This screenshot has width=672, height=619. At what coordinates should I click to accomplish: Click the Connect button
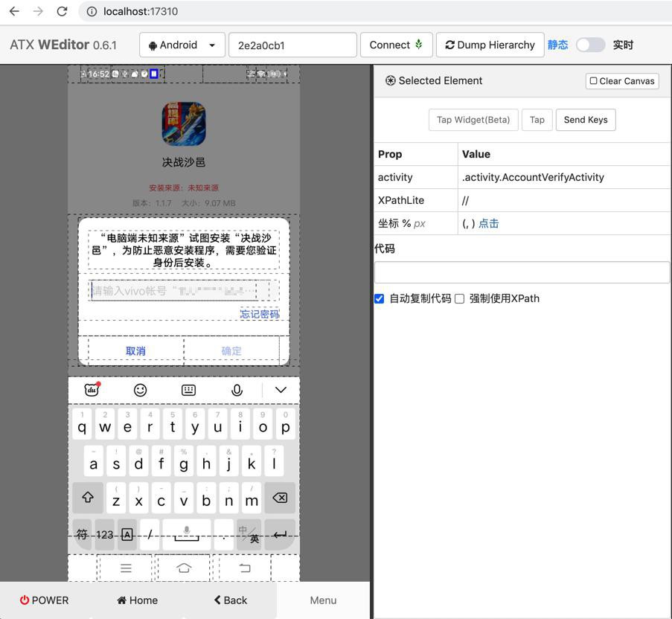pyautogui.click(x=397, y=45)
